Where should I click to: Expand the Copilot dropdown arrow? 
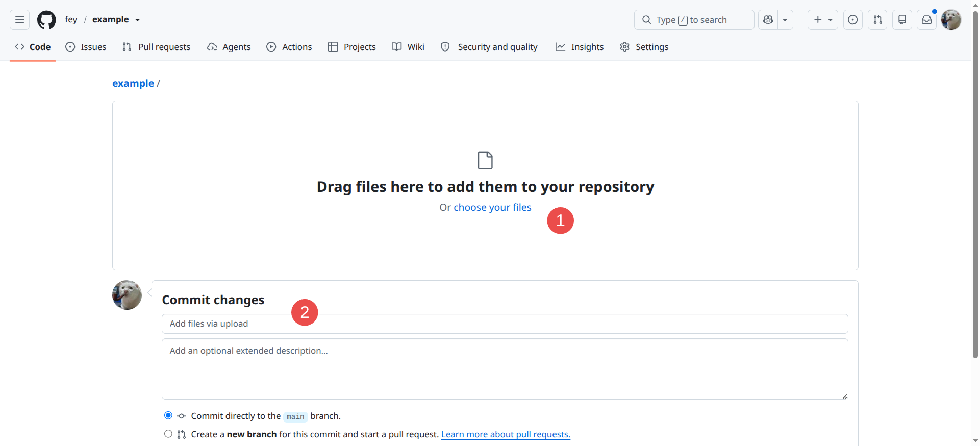point(785,20)
